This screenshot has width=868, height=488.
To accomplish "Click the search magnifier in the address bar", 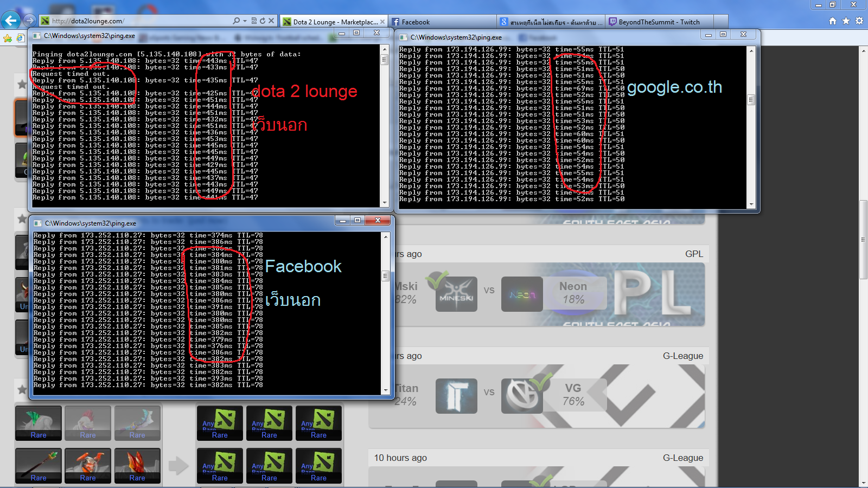I will [x=237, y=21].
